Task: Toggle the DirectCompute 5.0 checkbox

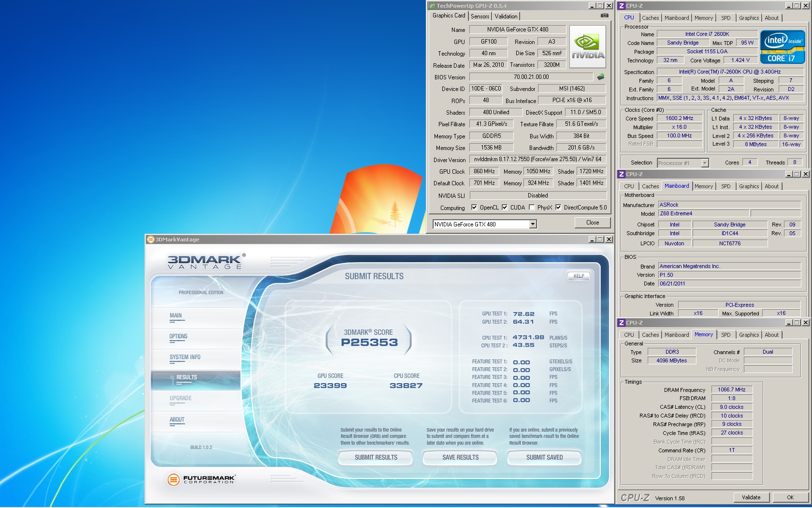Action: 558,207
